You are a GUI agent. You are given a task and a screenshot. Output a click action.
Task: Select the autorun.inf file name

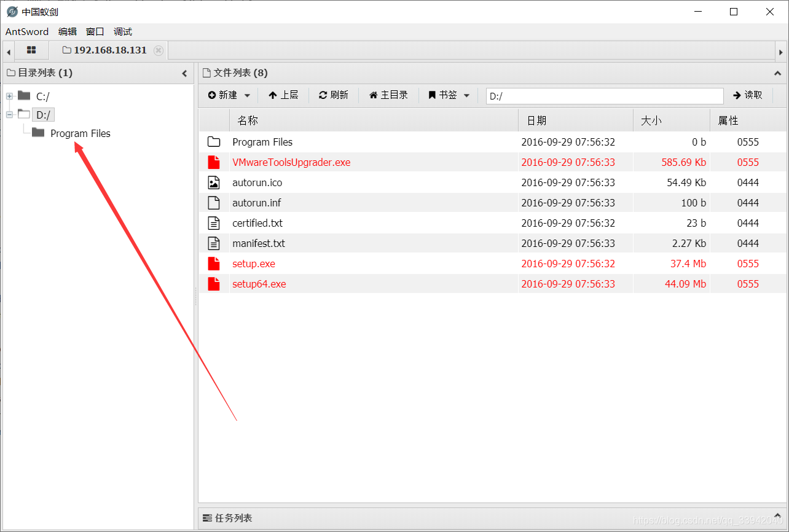(256, 203)
